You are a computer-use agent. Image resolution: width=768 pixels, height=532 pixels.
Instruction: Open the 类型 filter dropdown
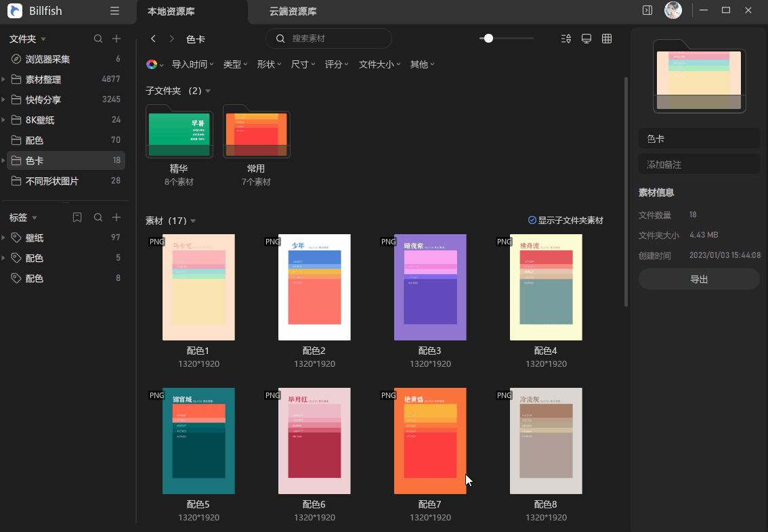click(233, 64)
